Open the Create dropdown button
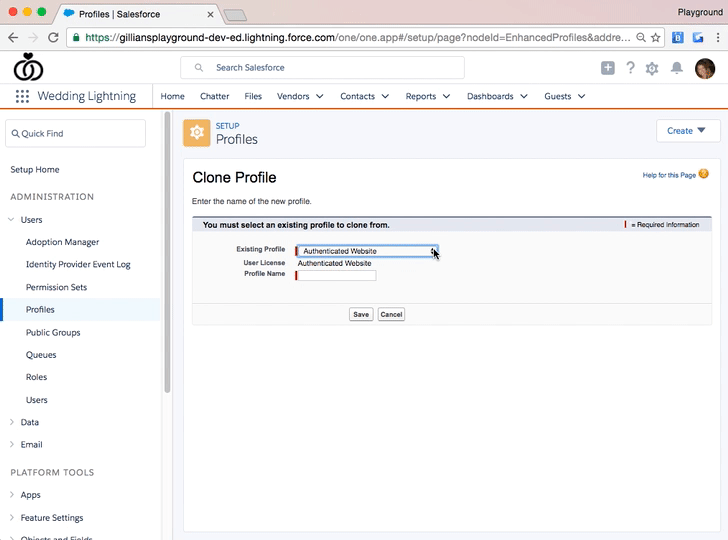This screenshot has height=540, width=728. click(x=688, y=131)
